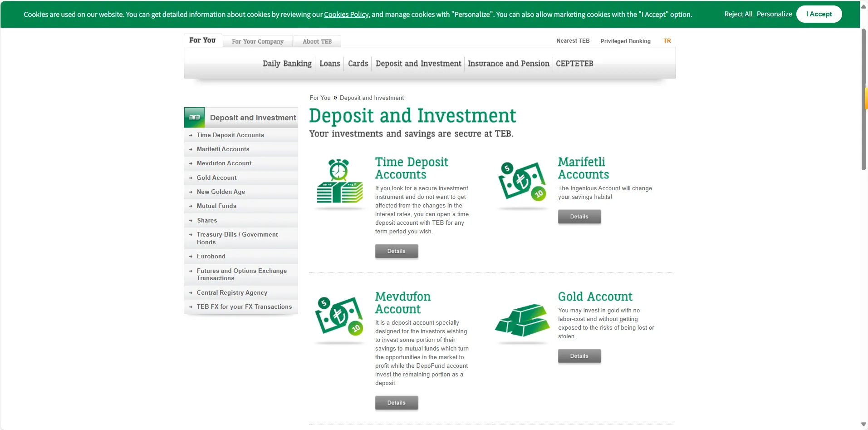Screen dimensions: 868x430
Task: View Details for Gold Account
Action: [x=579, y=356]
